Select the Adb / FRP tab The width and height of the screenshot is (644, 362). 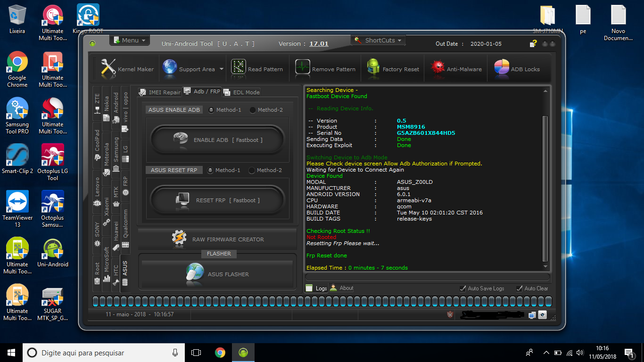point(202,91)
